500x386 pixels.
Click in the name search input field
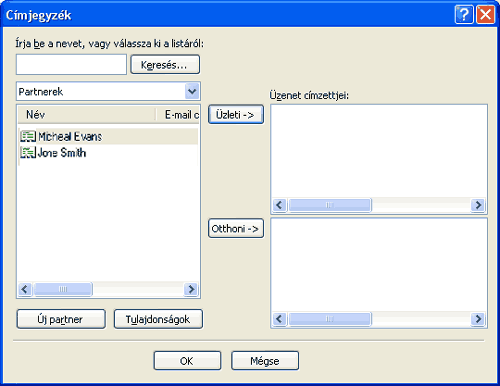pyautogui.click(x=71, y=65)
